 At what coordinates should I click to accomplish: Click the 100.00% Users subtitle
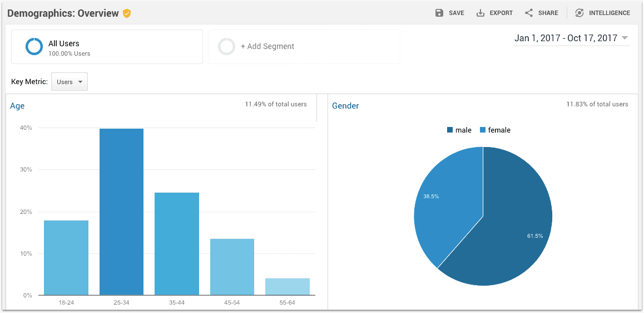70,53
